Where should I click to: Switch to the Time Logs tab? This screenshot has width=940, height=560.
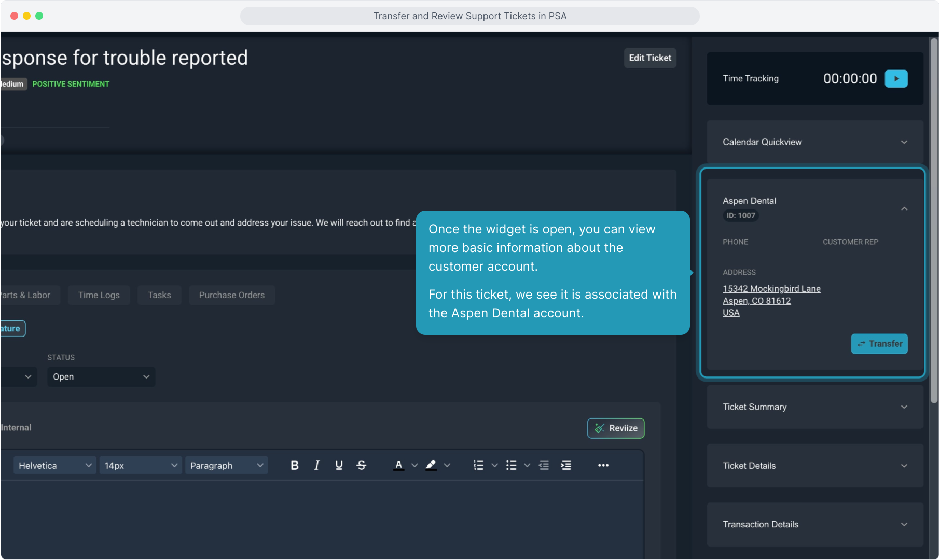(99, 295)
